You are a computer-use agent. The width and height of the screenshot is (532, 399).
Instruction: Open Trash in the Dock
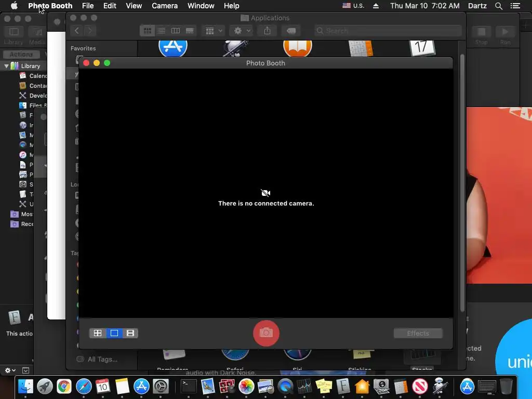506,386
